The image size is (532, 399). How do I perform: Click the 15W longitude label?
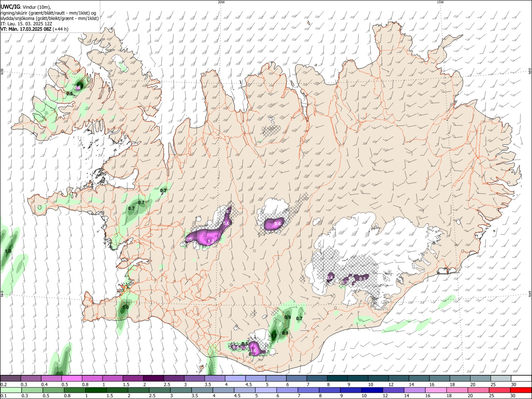point(440,2)
